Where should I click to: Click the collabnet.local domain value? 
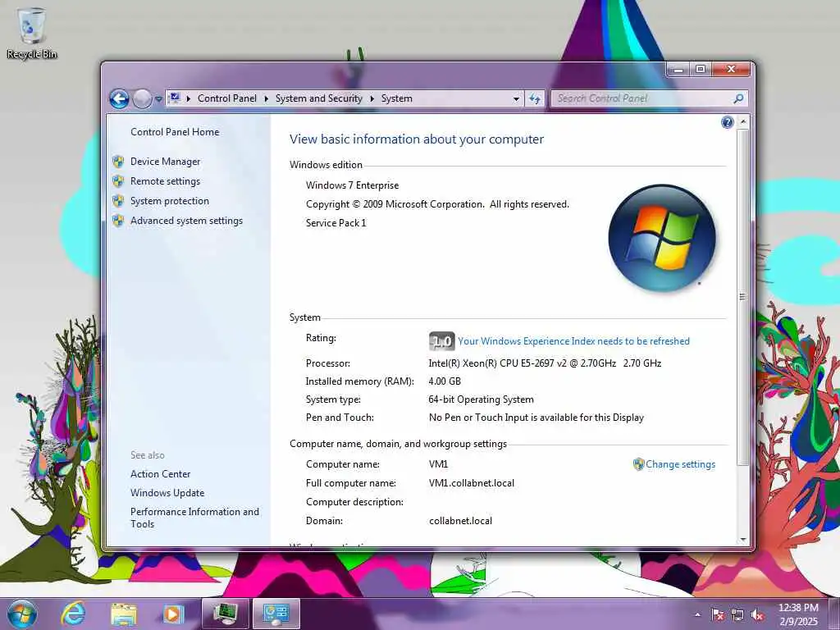[461, 521]
